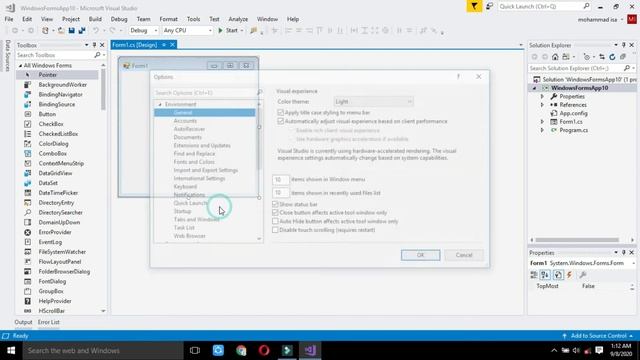Open the Analyze menu
Image resolution: width=640 pixels, height=360 pixels.
(238, 19)
